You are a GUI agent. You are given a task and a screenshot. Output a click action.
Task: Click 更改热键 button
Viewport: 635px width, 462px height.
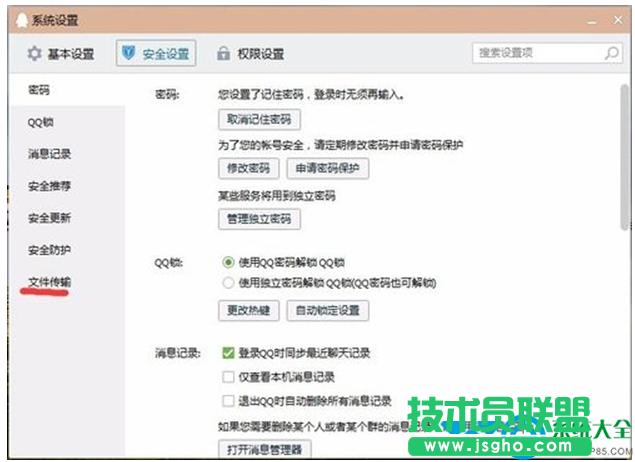click(x=248, y=310)
